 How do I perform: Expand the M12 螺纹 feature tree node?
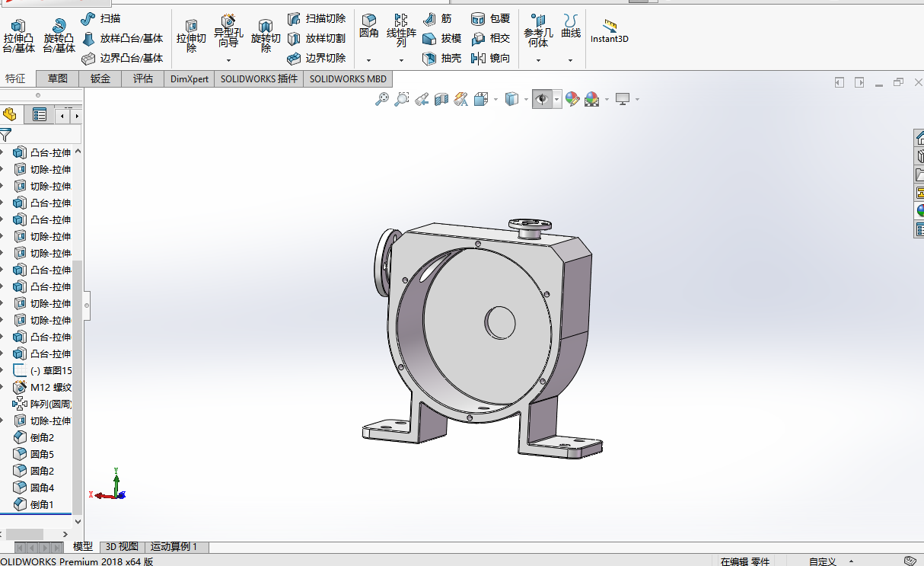click(x=2, y=387)
